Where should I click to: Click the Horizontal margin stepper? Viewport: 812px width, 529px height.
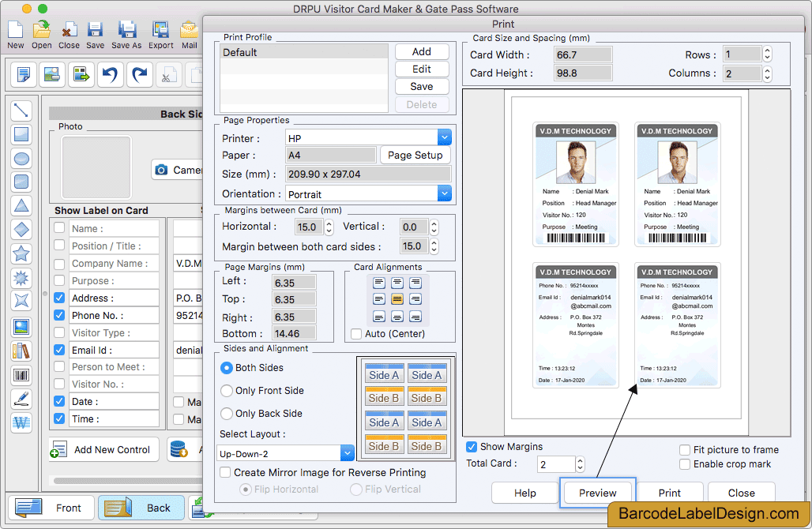329,227
